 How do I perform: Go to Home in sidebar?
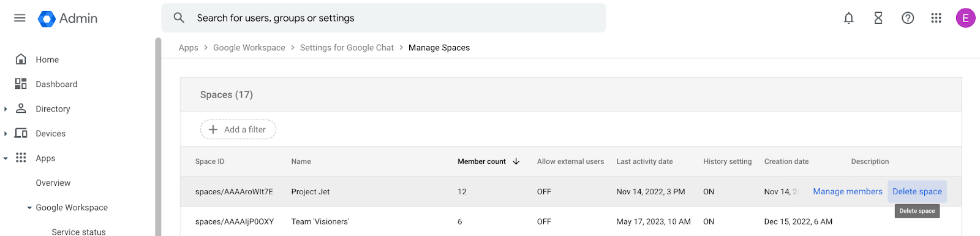pyautogui.click(x=47, y=59)
